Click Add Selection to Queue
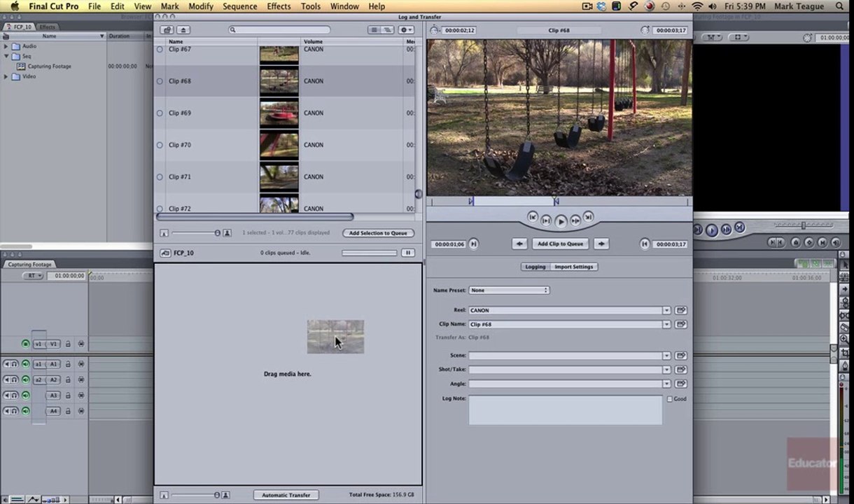854x504 pixels. (x=378, y=233)
